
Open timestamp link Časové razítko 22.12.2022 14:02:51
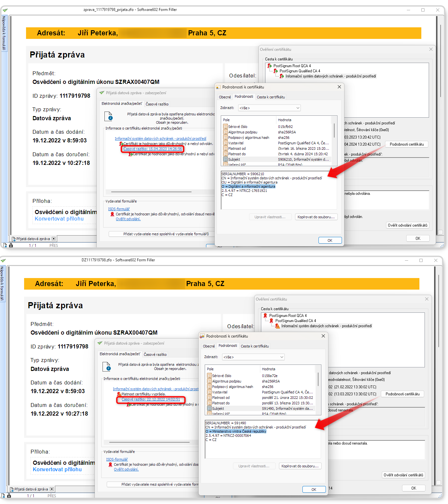click(x=151, y=399)
